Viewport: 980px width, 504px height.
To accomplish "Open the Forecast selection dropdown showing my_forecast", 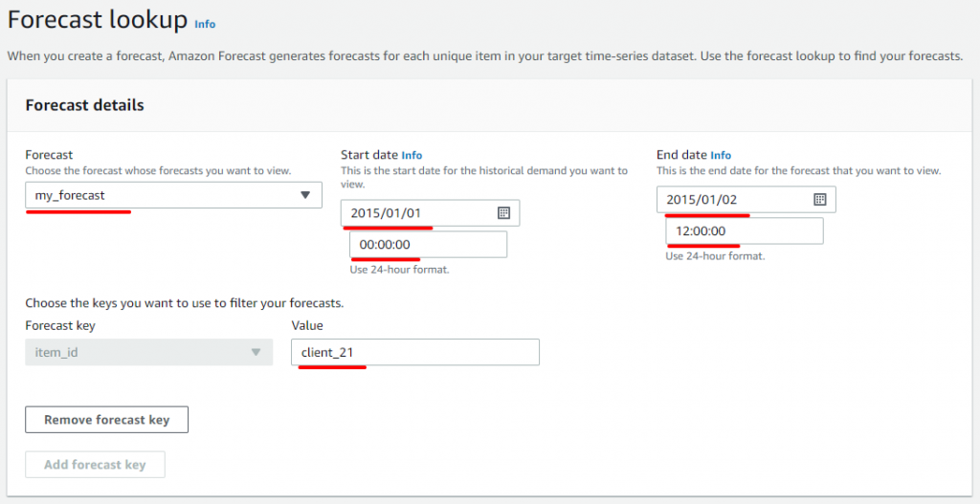I will point(174,195).
